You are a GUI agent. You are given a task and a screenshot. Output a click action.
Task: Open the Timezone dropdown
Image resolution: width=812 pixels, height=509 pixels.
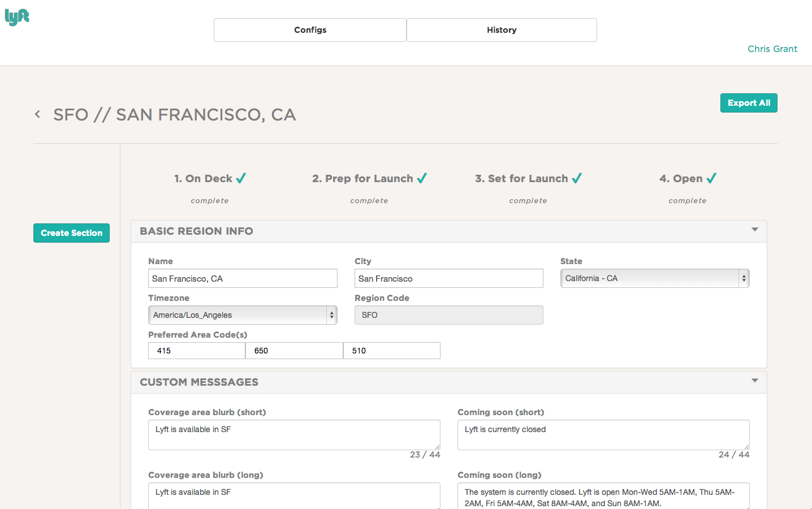click(x=243, y=315)
